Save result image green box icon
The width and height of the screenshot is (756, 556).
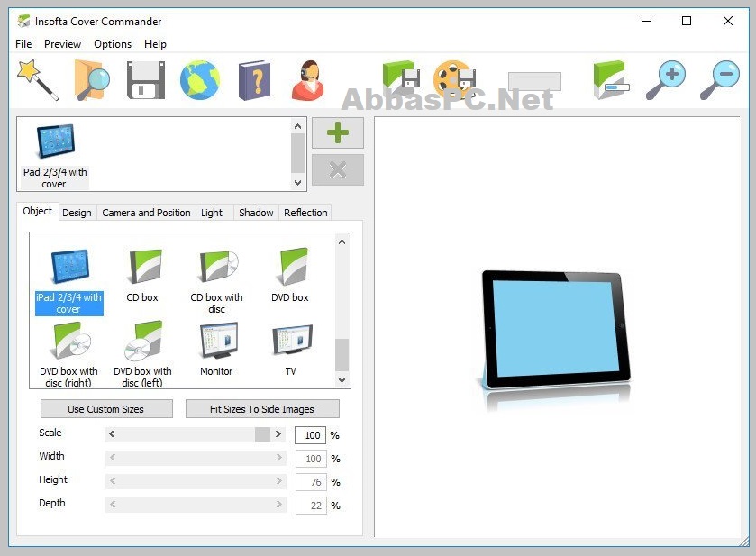pos(401,78)
